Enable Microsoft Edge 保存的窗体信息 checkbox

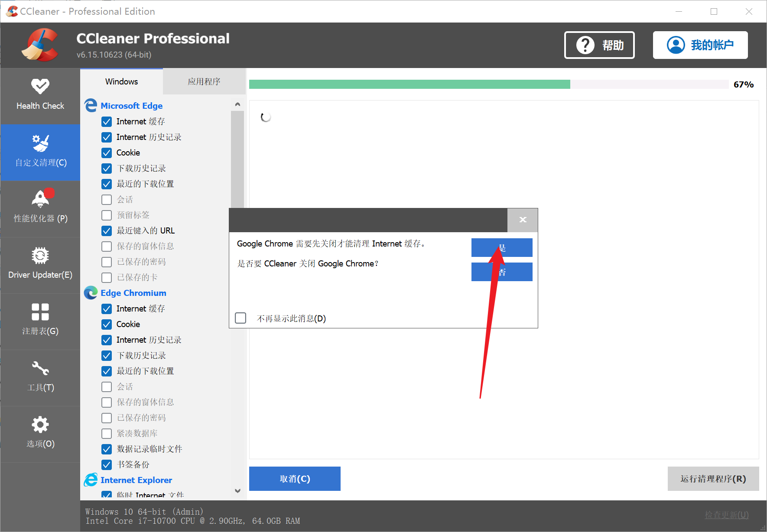pos(107,247)
